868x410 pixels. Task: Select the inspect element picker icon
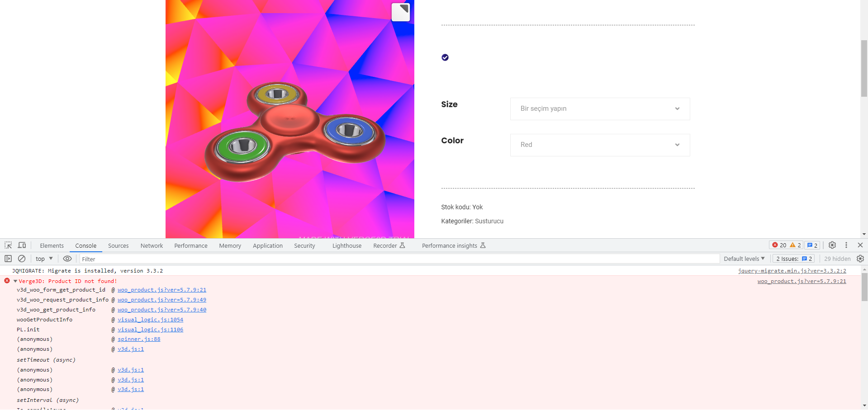(8, 245)
